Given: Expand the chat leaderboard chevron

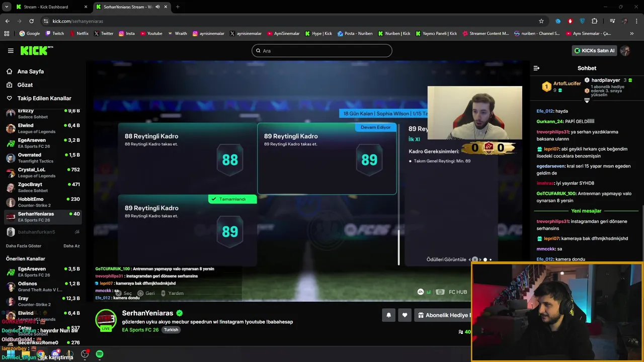Looking at the screenshot, I should coord(587,100).
